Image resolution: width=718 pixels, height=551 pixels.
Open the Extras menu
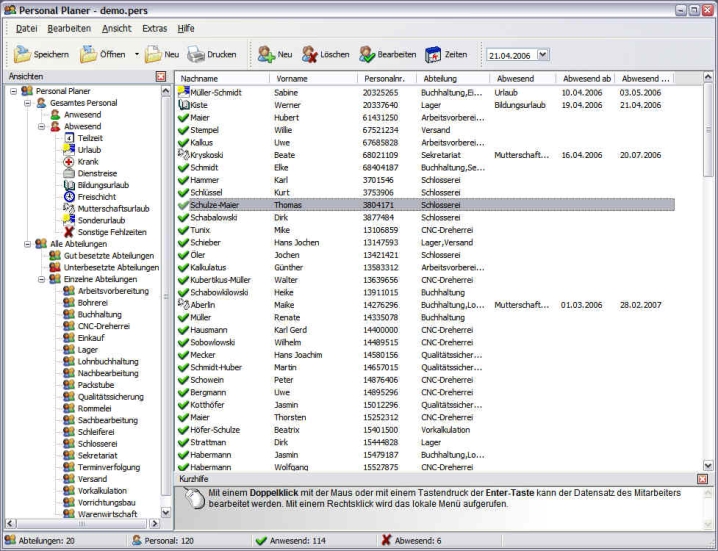click(154, 28)
